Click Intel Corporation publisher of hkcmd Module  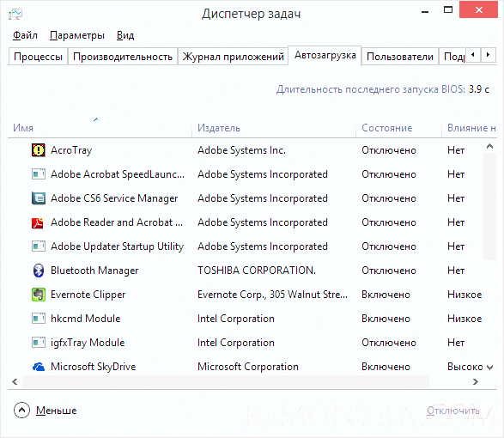[236, 319]
